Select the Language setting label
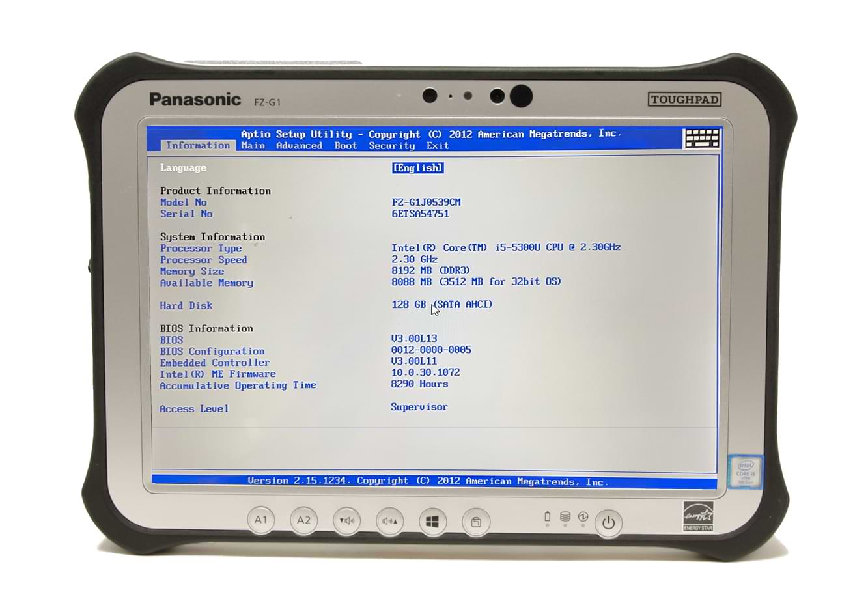This screenshot has height=616, width=868. (x=184, y=168)
